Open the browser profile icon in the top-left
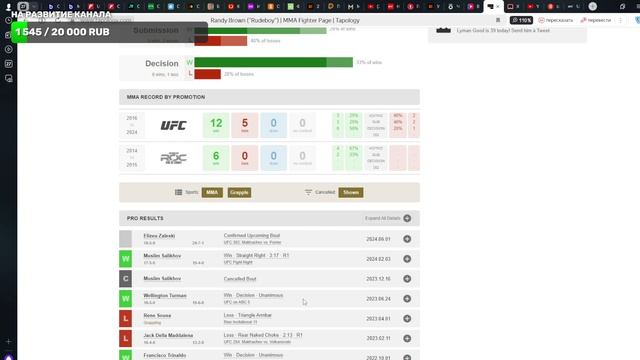The width and height of the screenshot is (640, 360). [8, 7]
